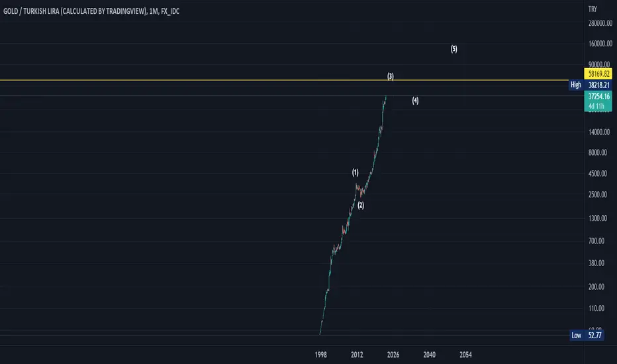Click the green 37254.16 current price label
The width and height of the screenshot is (617, 364).
pyautogui.click(x=598, y=101)
